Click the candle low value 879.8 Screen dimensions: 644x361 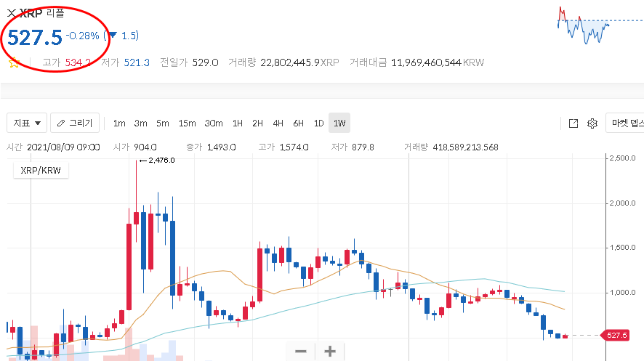point(363,147)
